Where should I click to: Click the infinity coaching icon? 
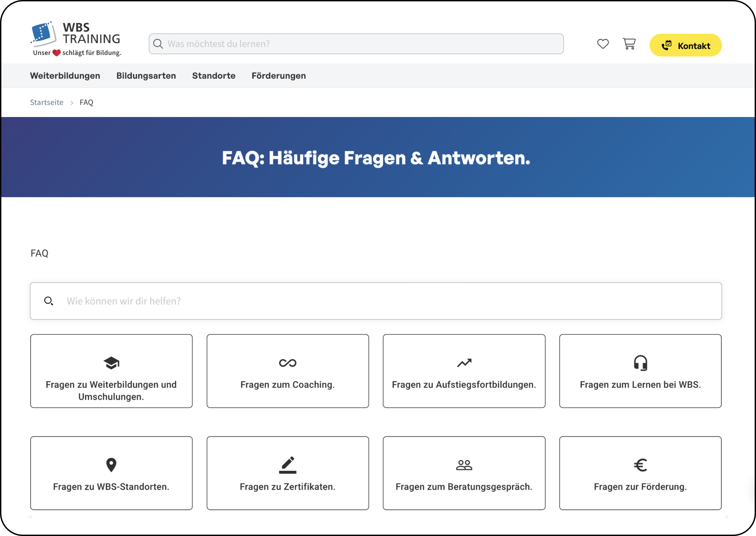[x=288, y=363]
